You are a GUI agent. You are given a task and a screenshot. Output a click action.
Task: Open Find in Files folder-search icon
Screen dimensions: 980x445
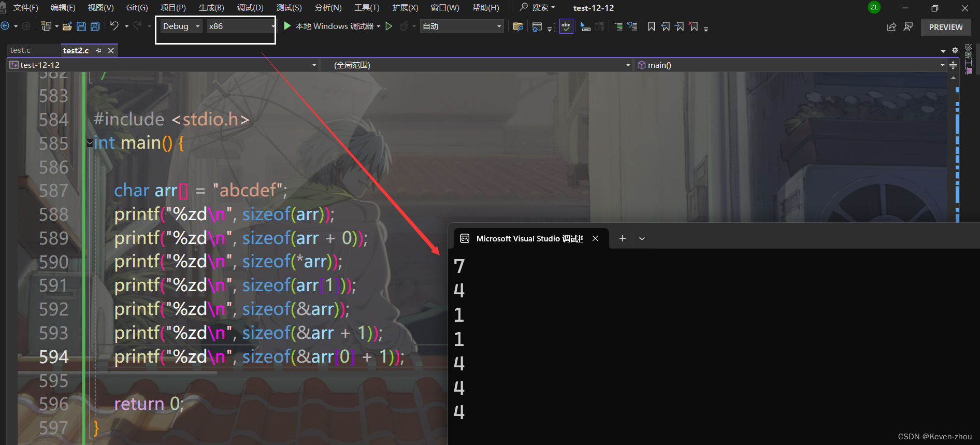click(517, 26)
